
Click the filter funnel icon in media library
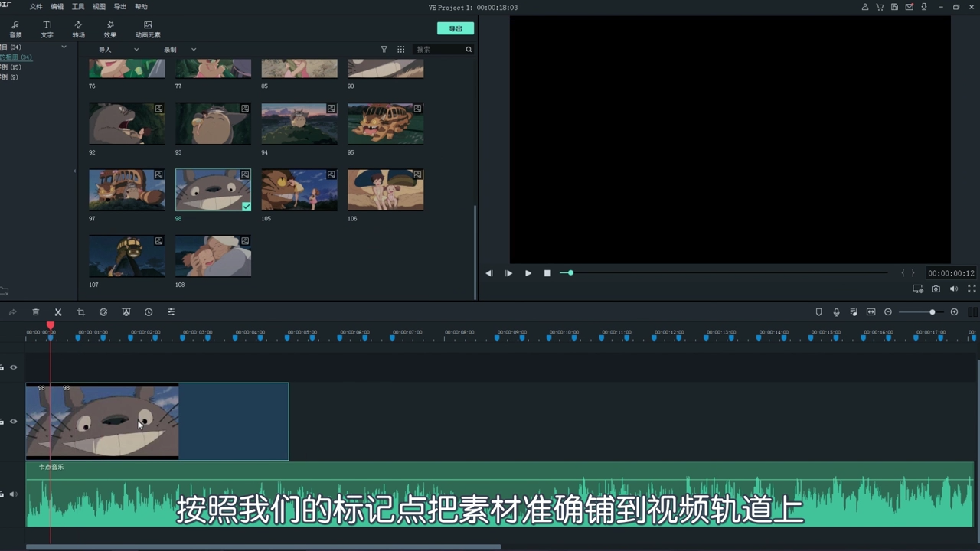pyautogui.click(x=384, y=49)
